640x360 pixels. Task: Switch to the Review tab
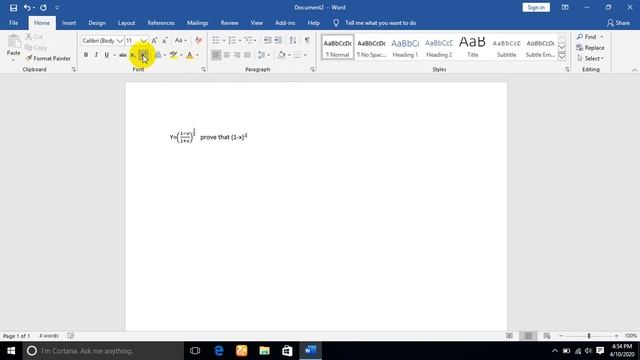[x=229, y=23]
